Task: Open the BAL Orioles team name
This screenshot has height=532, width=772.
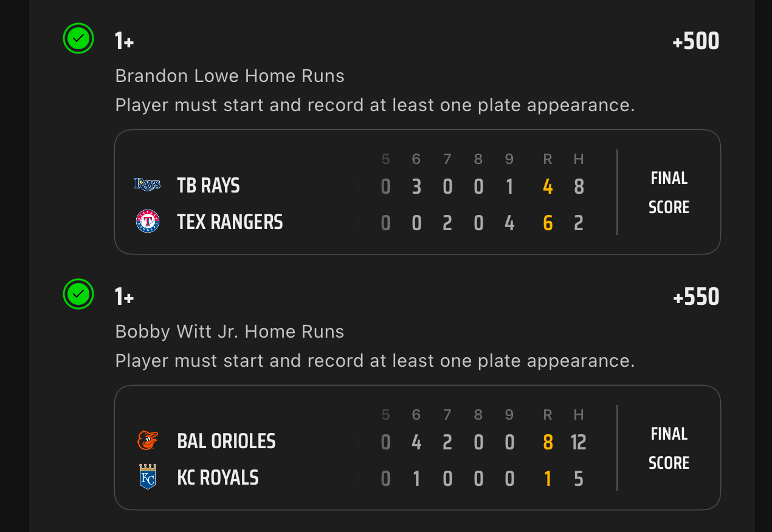Action: pos(226,441)
